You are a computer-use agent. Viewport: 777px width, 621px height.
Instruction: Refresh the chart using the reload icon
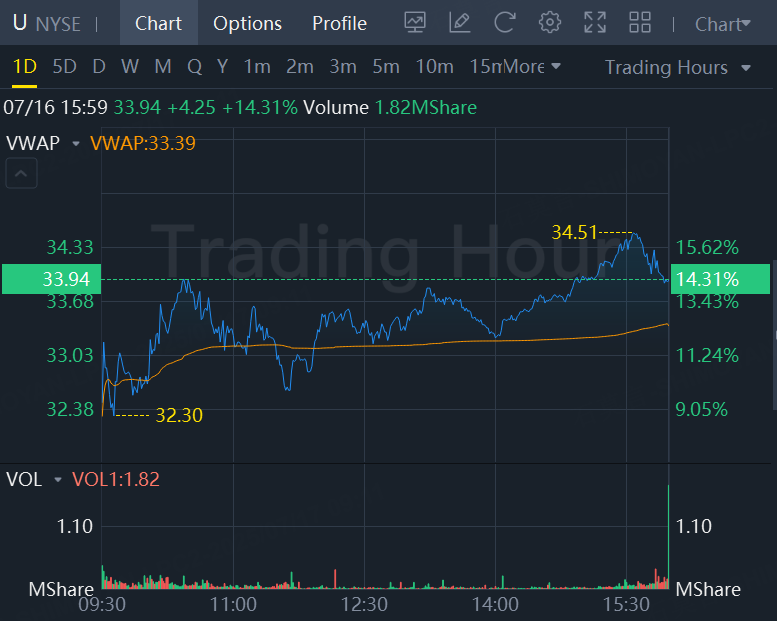pos(504,22)
